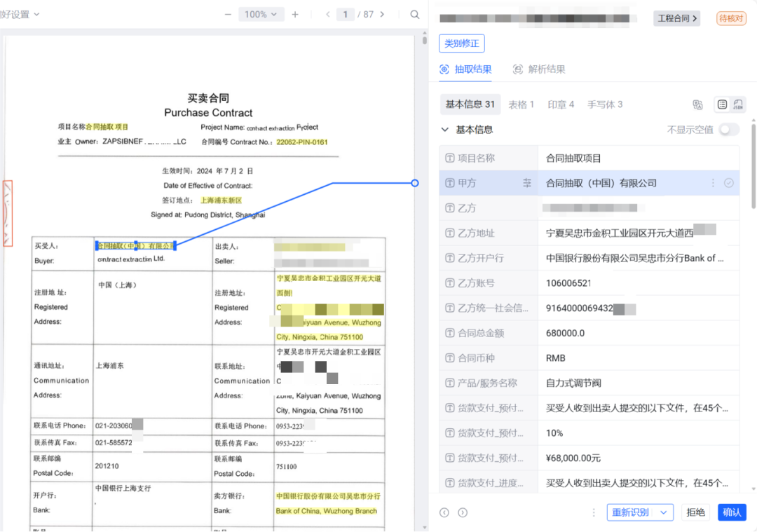Click the zoom out minus icon
Image resolution: width=757 pixels, height=532 pixels.
pyautogui.click(x=227, y=15)
